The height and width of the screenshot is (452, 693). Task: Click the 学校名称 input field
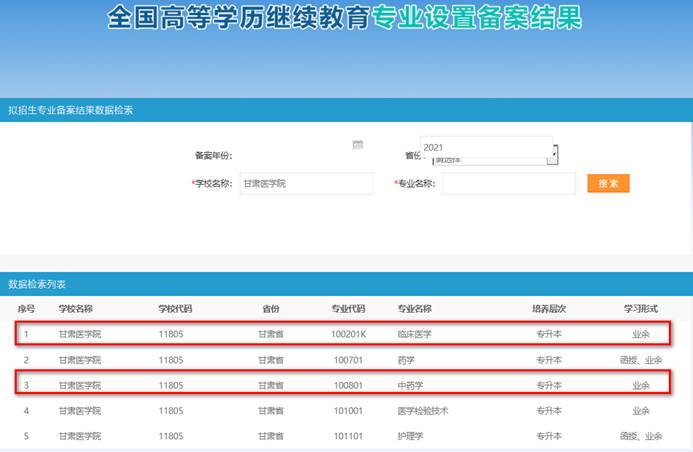click(x=305, y=184)
